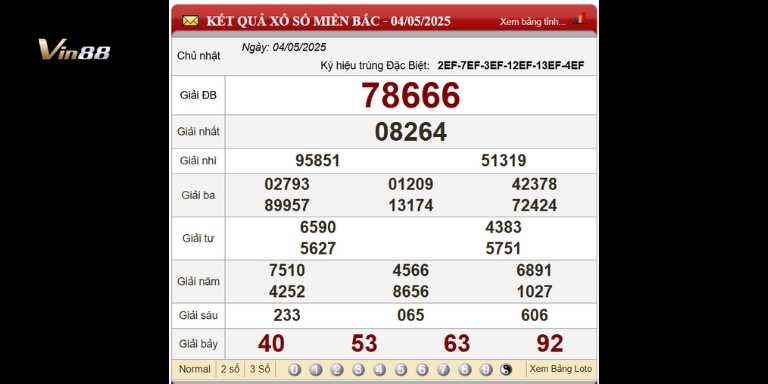
Task: Switch to the 2 số view tab
Action: (x=230, y=369)
